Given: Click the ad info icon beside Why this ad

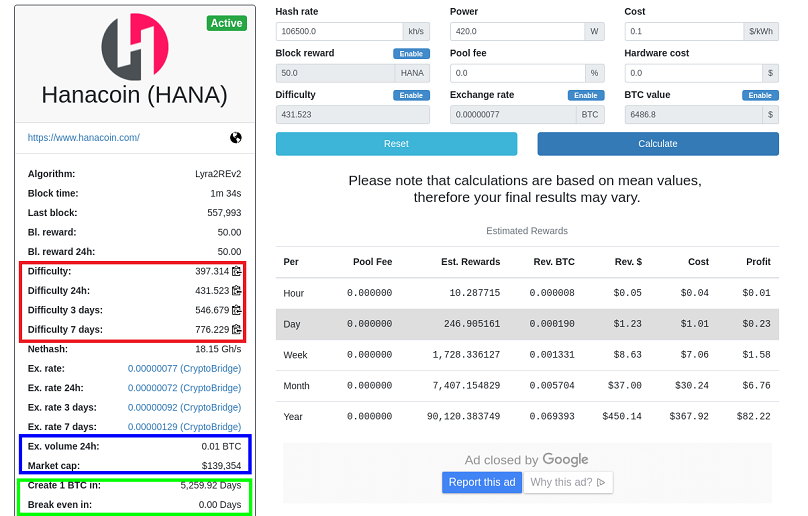Looking at the screenshot, I should click(x=601, y=482).
